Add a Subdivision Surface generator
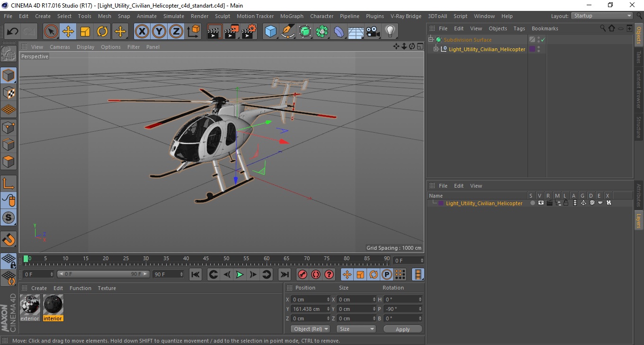 coord(305,32)
